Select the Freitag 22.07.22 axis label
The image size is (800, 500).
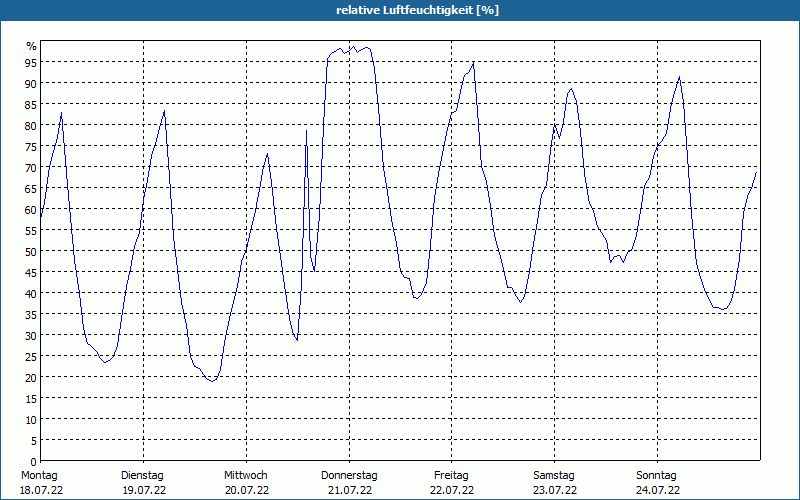click(452, 483)
